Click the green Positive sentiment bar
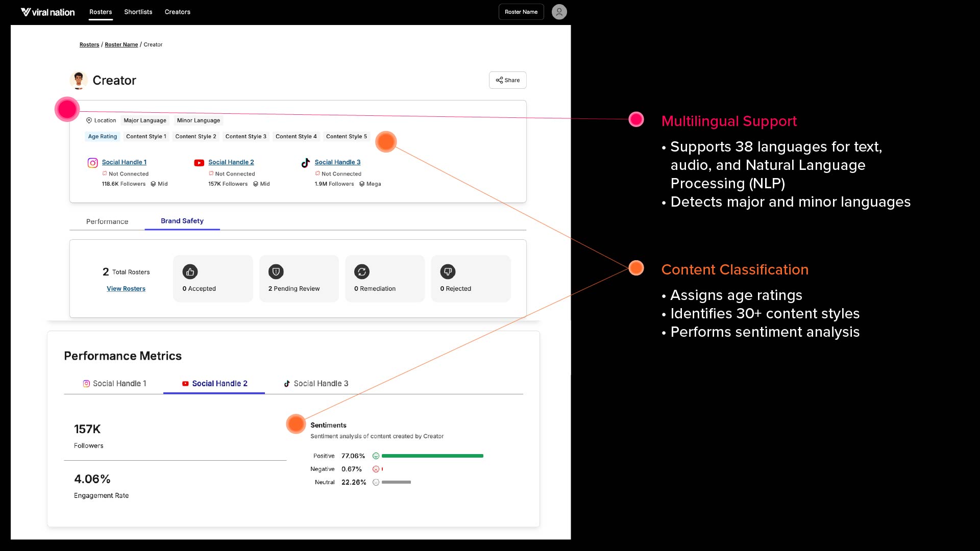This screenshot has width=980, height=551. pyautogui.click(x=432, y=456)
